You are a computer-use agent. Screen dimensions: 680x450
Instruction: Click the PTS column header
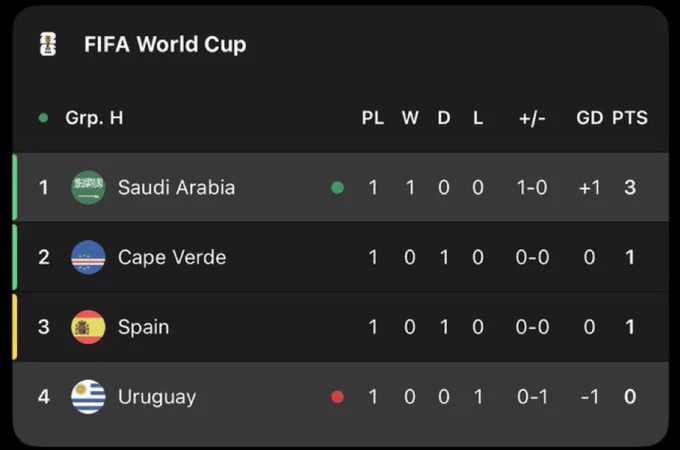[630, 118]
